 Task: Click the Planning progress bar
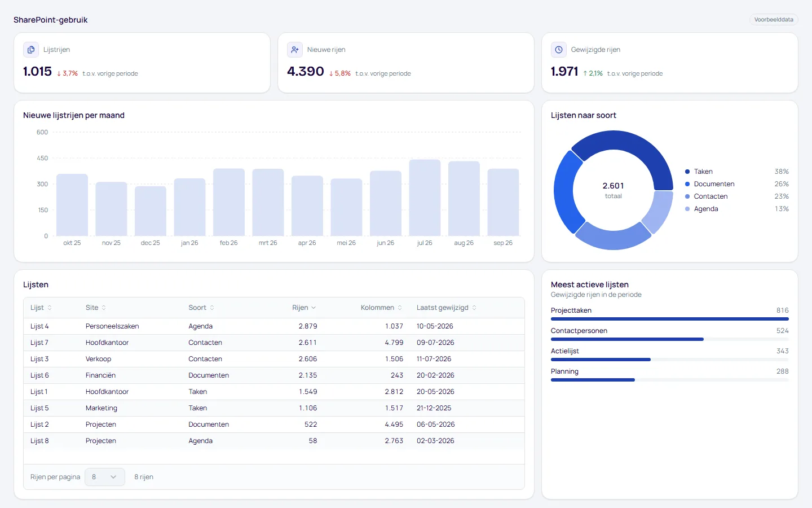[x=670, y=380]
